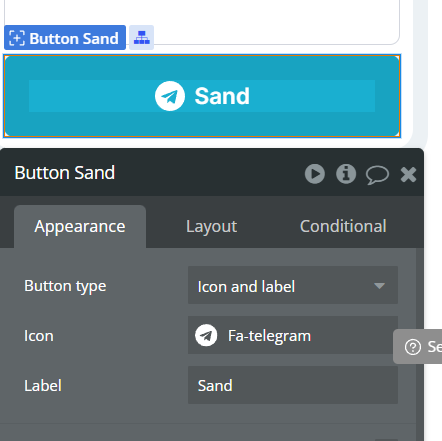This screenshot has width=442, height=441.
Task: Open the element info icon
Action: (x=346, y=174)
